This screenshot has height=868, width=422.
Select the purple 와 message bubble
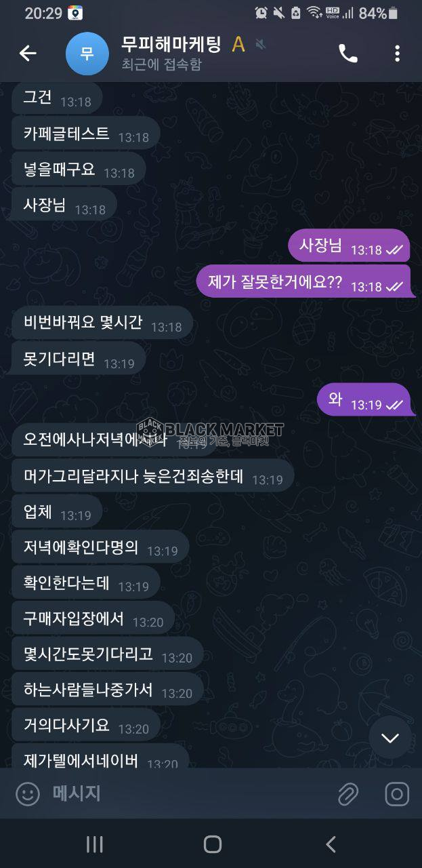[364, 400]
